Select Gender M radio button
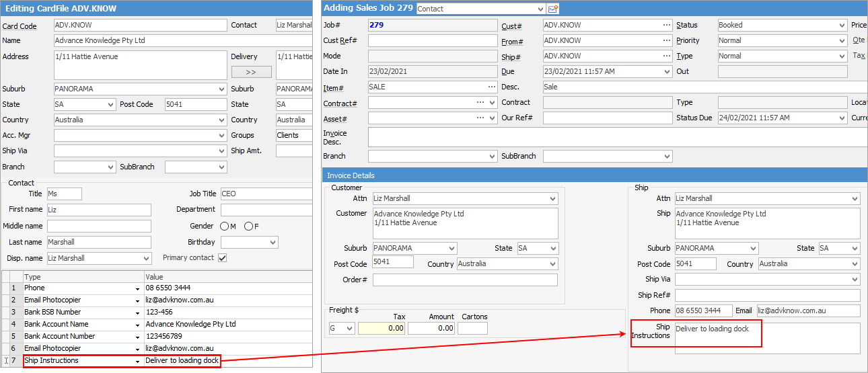The height and width of the screenshot is (373, 868). (x=223, y=226)
